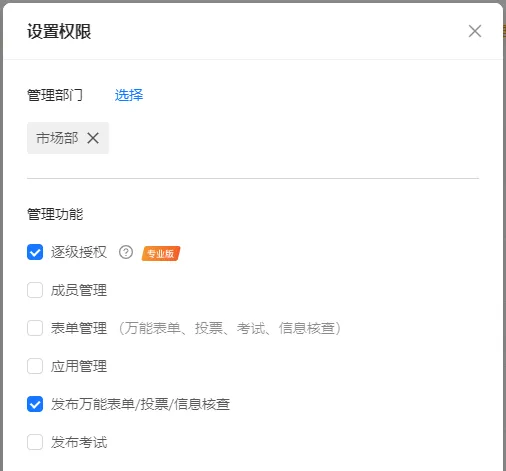This screenshot has height=471, width=506.
Task: Check the 应用管理 checkbox box
Action: [x=35, y=366]
